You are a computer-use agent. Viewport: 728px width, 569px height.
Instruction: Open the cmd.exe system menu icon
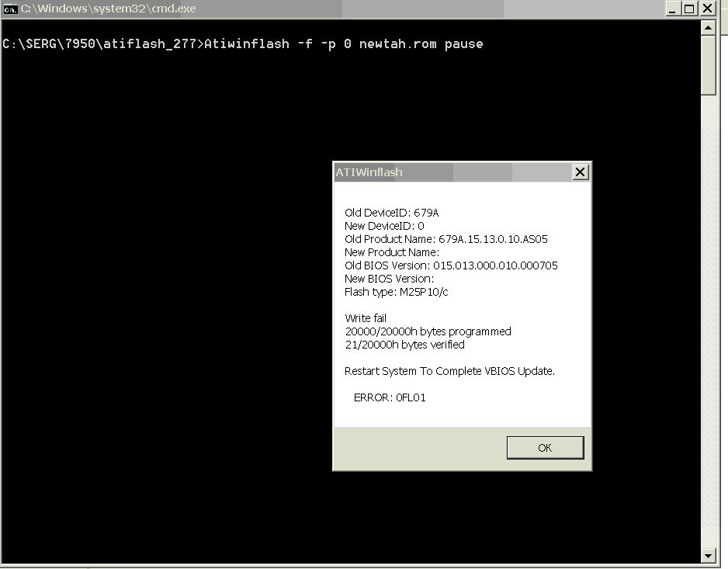click(10, 9)
